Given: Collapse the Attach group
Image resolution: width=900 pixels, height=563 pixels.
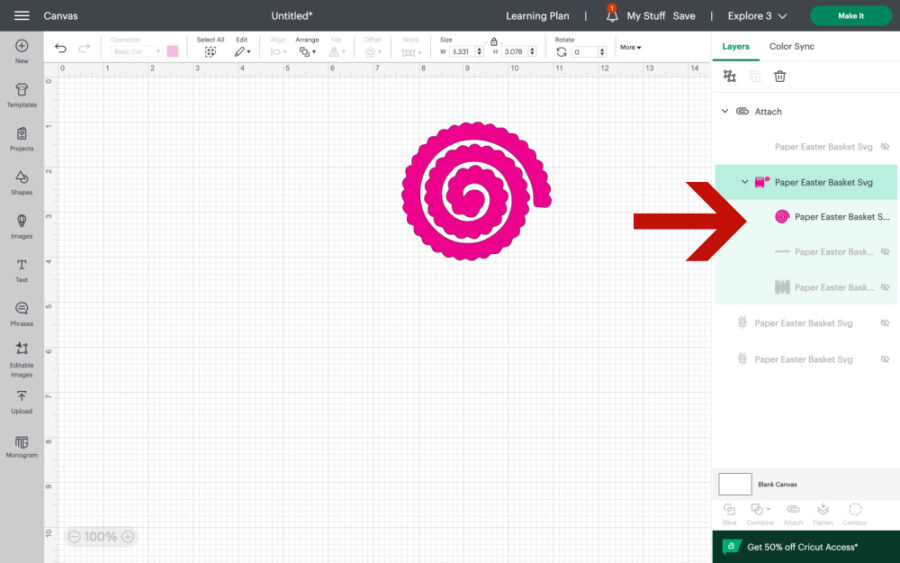Looking at the screenshot, I should (x=725, y=112).
